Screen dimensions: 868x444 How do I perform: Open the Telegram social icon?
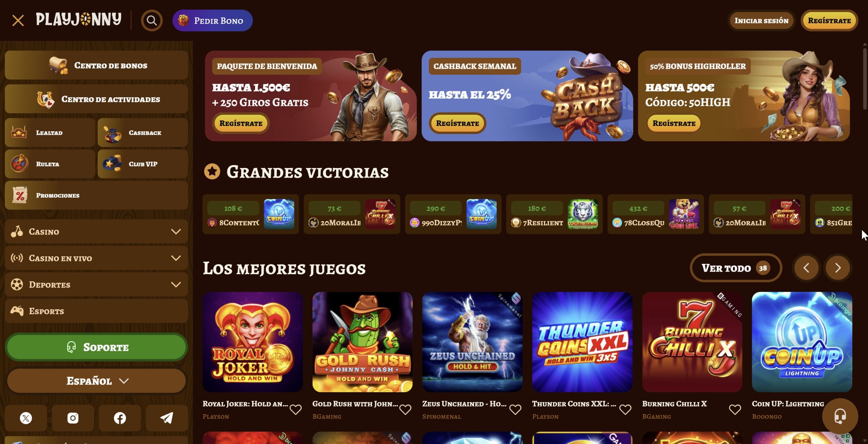click(167, 418)
